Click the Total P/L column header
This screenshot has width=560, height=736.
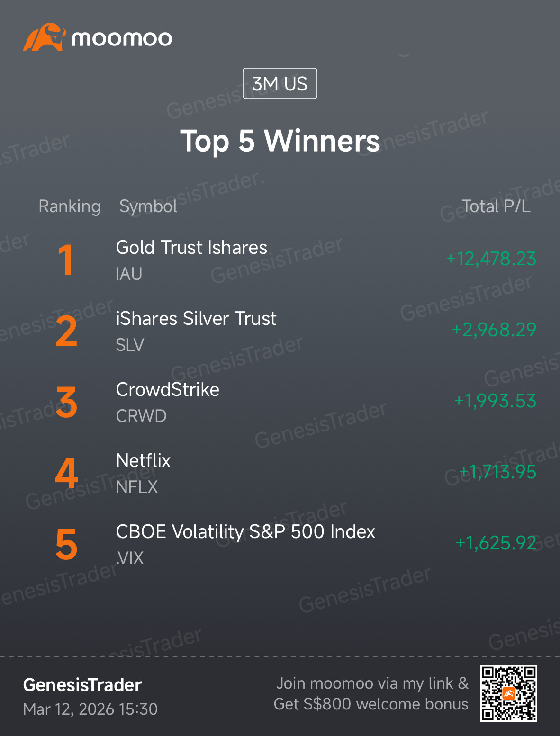point(496,206)
